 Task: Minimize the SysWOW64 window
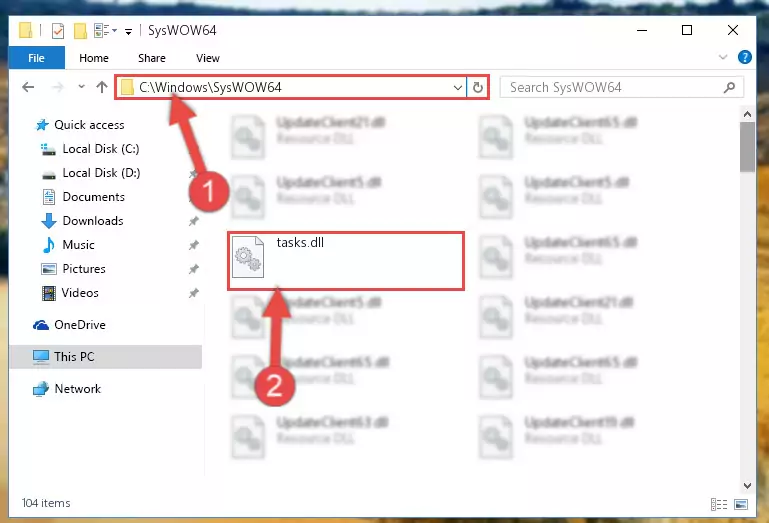tap(642, 30)
